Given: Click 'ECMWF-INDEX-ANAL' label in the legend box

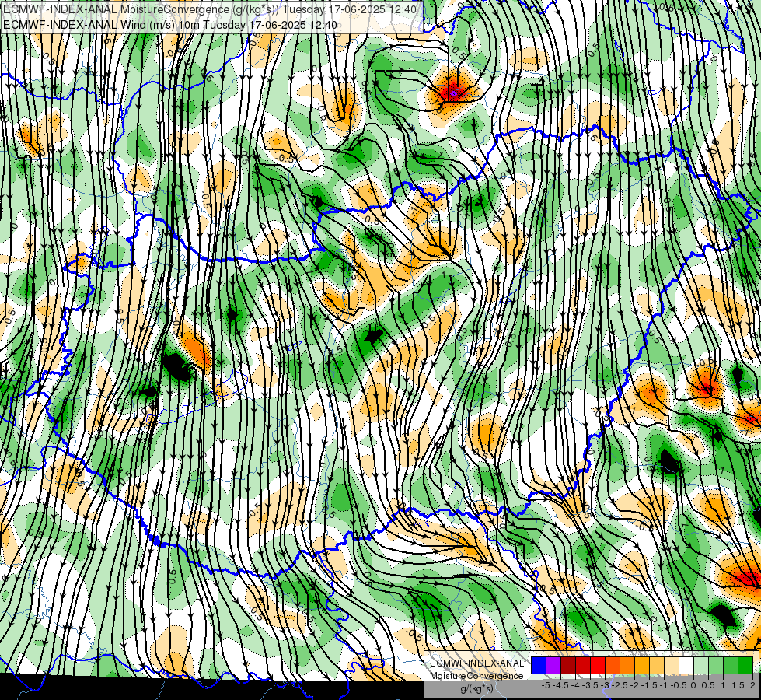Looking at the screenshot, I should click(477, 663).
